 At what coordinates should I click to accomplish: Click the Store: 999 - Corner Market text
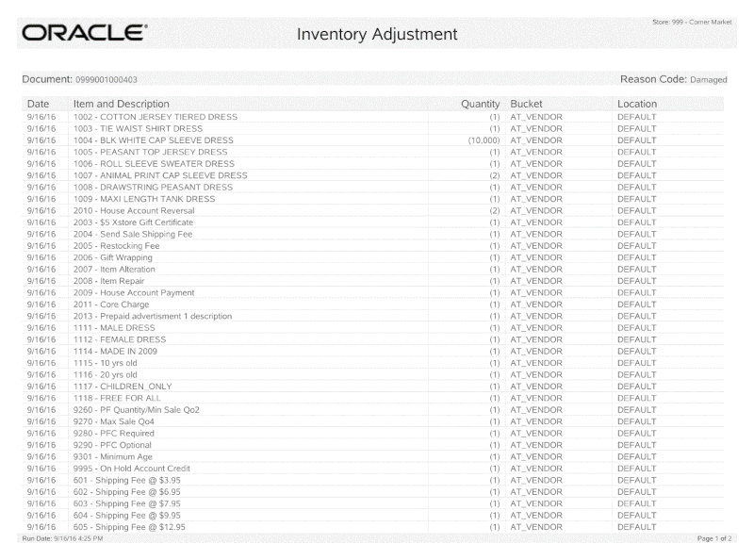pos(692,22)
